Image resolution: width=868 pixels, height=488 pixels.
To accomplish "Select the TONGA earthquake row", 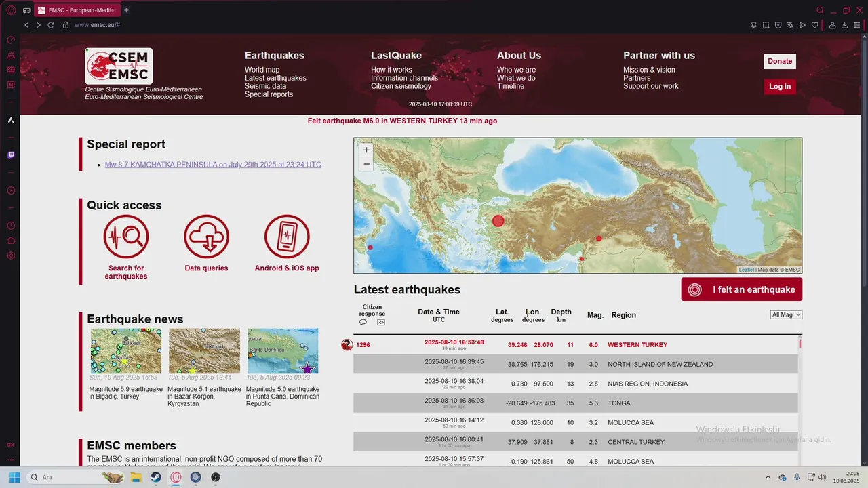I will coord(575,403).
